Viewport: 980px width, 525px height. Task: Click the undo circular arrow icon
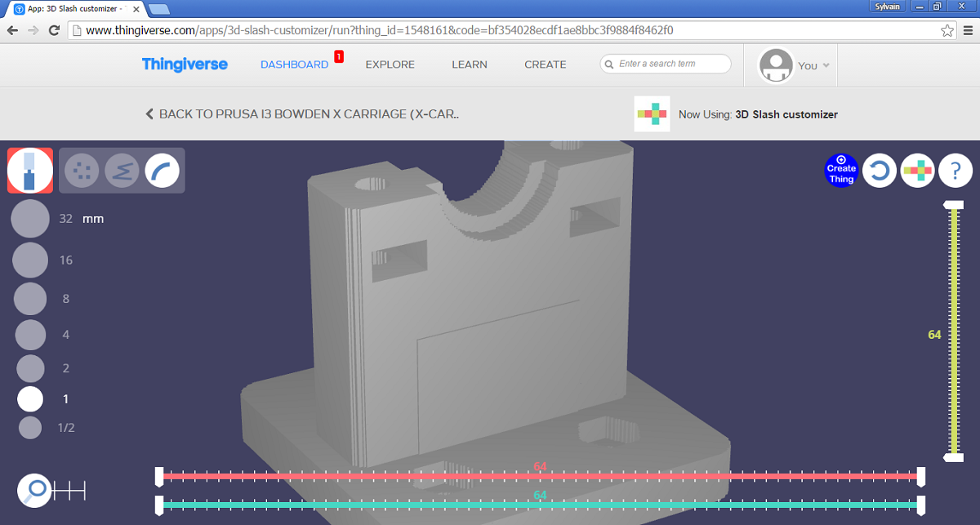point(880,171)
